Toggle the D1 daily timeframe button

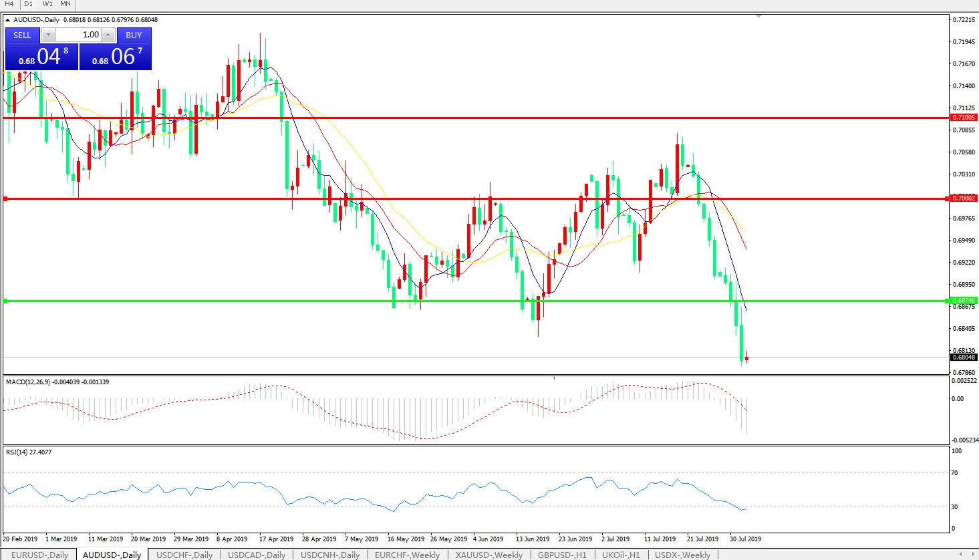(x=29, y=4)
